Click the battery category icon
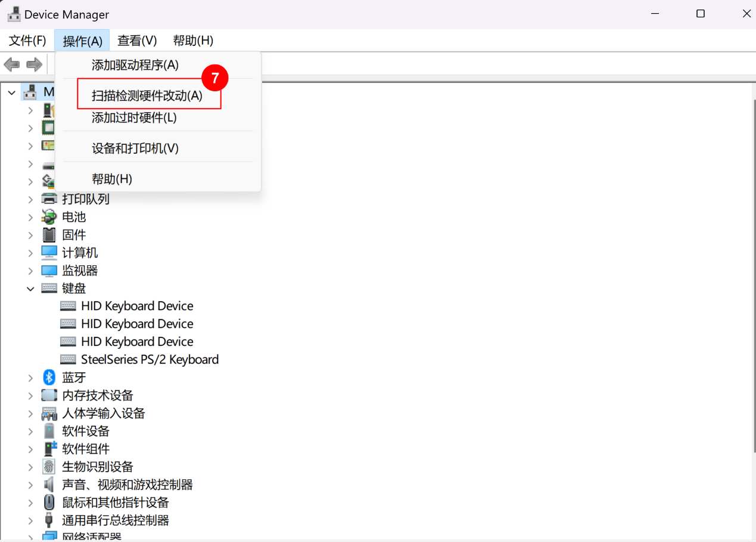 click(x=49, y=217)
